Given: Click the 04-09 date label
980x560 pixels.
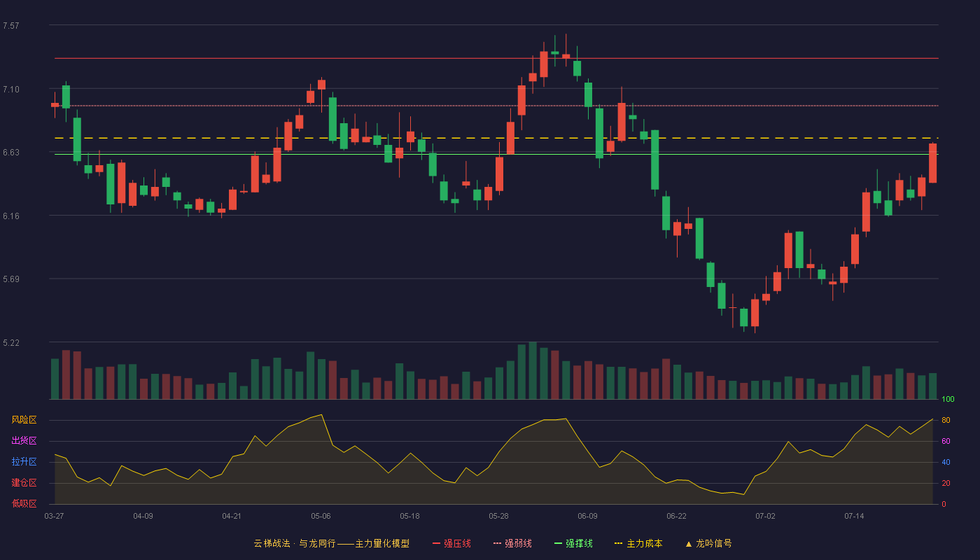Looking at the screenshot, I should (x=143, y=516).
